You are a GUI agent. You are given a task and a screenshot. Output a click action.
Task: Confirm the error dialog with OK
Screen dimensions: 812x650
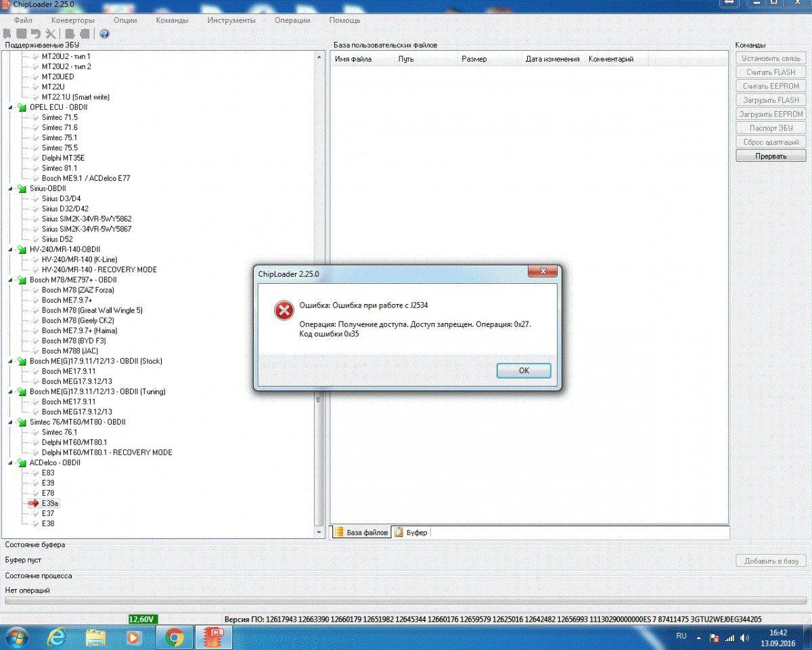click(x=524, y=370)
